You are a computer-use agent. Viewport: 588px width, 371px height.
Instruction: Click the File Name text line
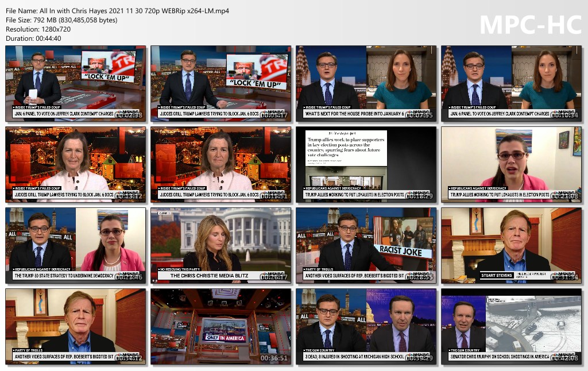pos(117,11)
